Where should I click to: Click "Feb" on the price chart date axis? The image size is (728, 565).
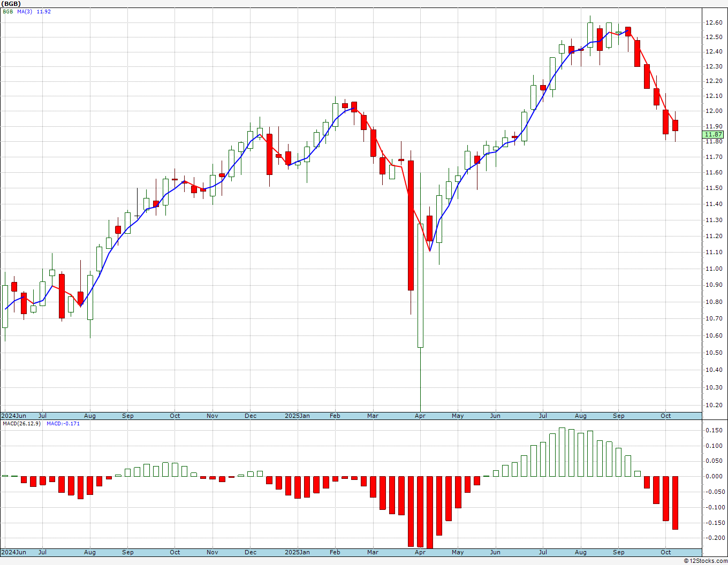(x=335, y=416)
